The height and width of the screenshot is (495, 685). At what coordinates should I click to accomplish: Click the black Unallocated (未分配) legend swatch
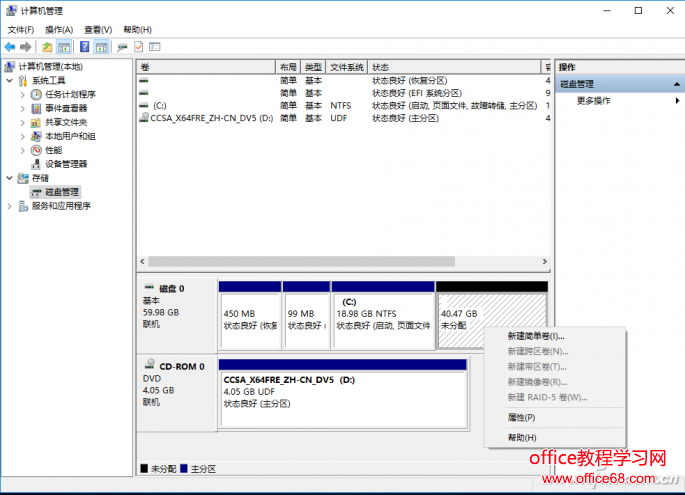[144, 468]
